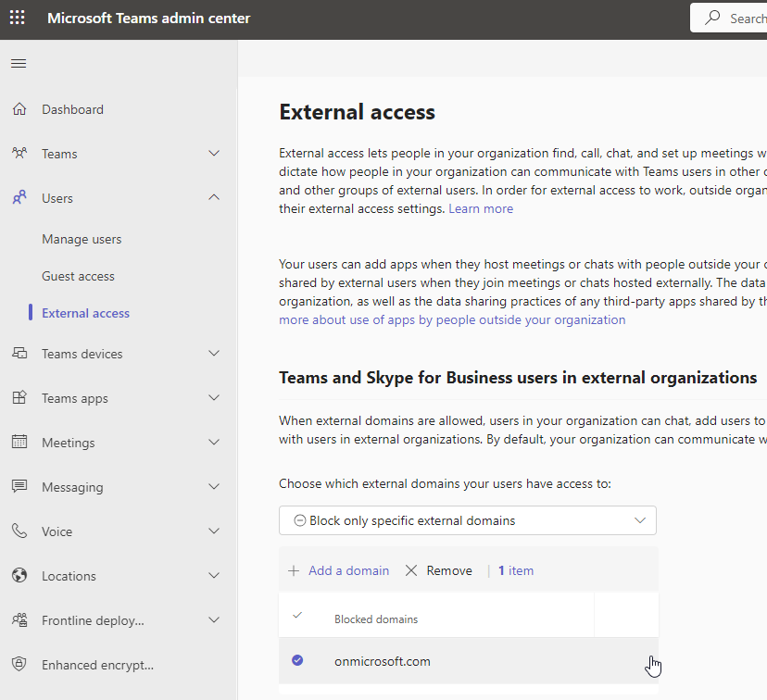The image size is (767, 700).
Task: Click the Enhanced encryption shield icon
Action: click(x=19, y=665)
